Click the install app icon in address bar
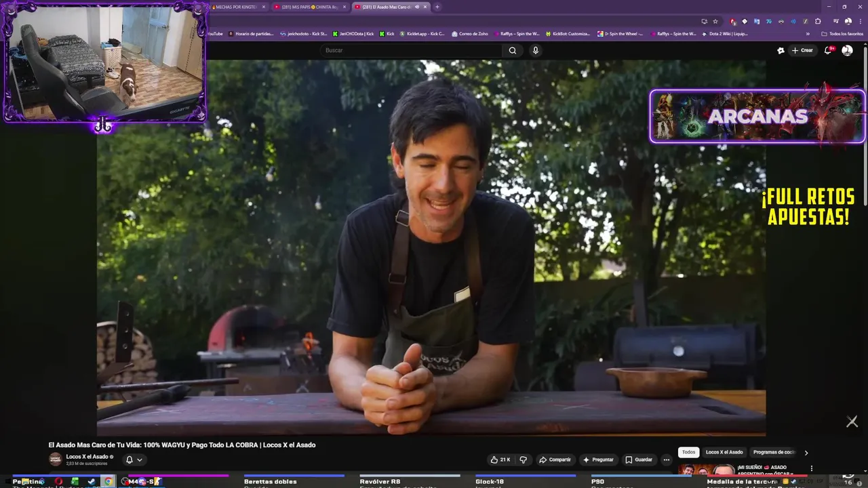 click(704, 22)
